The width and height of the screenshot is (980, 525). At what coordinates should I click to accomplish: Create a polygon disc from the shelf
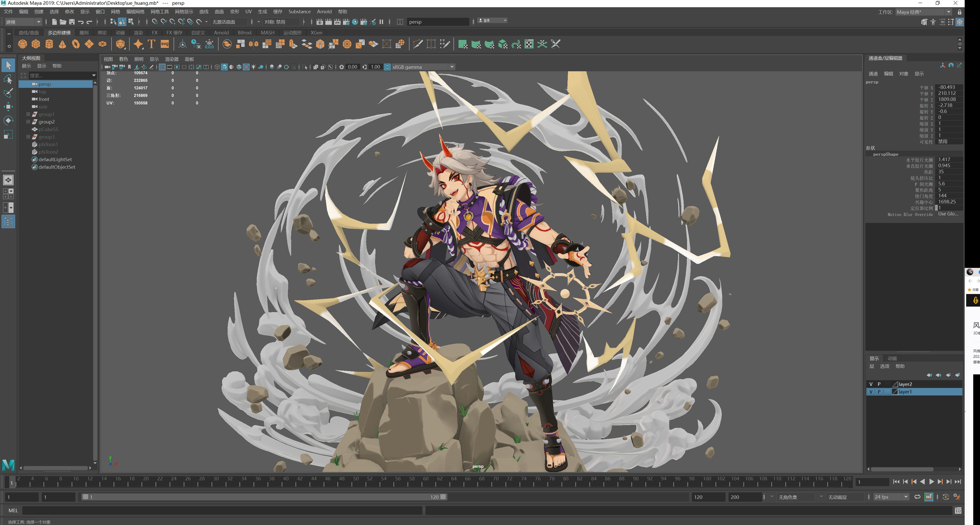pos(102,44)
